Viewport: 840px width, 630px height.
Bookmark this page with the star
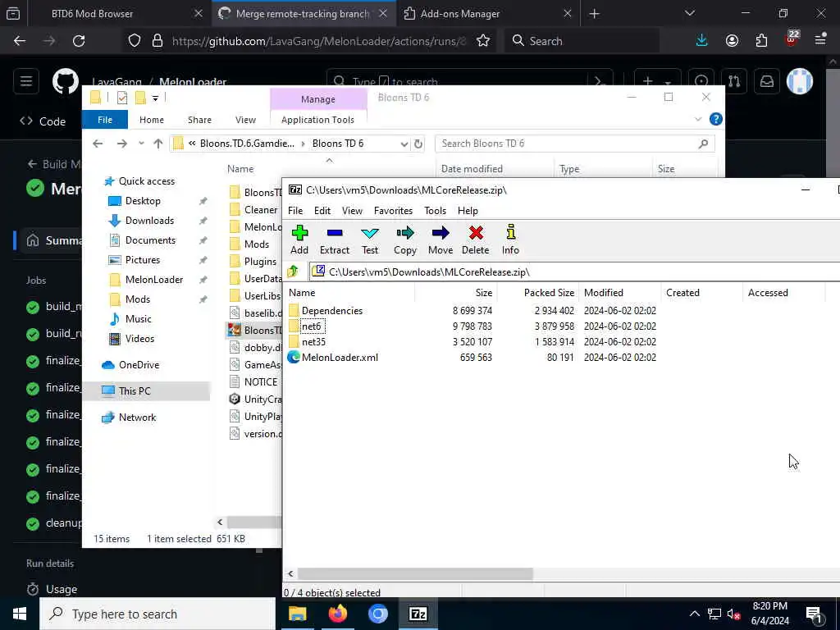482,41
